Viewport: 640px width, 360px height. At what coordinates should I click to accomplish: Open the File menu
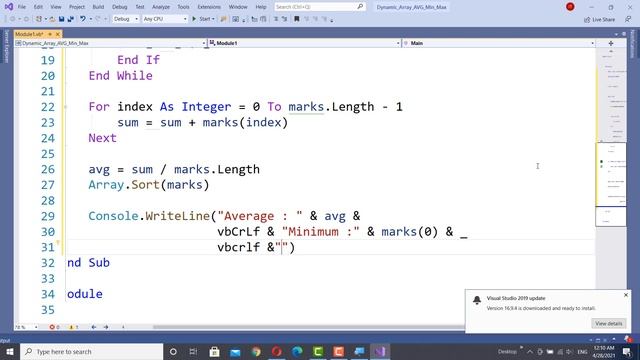[x=22, y=7]
